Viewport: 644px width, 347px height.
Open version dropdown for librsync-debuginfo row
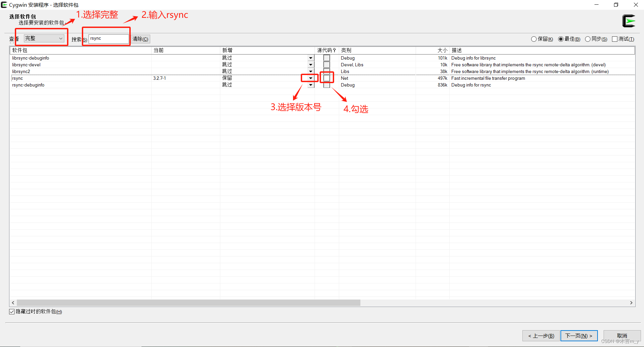[x=311, y=58]
